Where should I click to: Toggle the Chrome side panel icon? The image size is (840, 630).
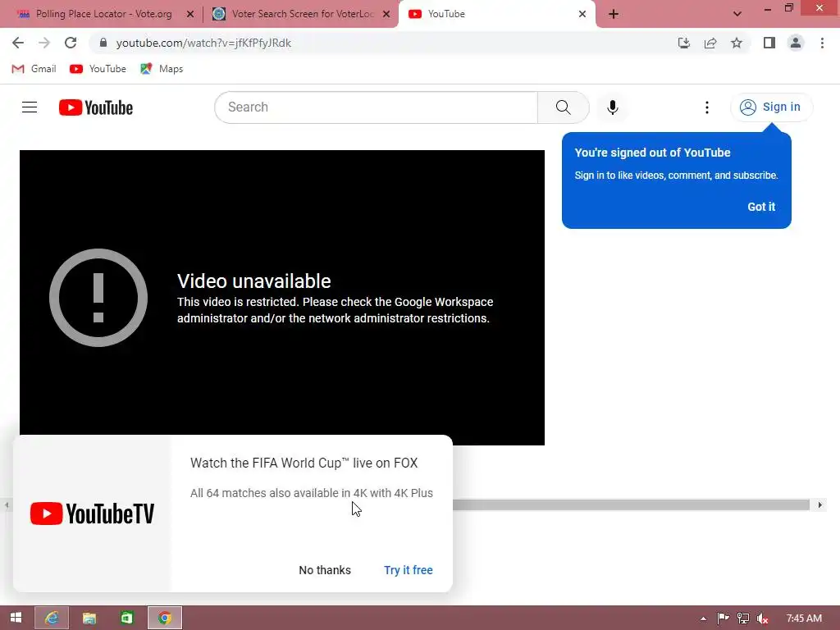769,43
